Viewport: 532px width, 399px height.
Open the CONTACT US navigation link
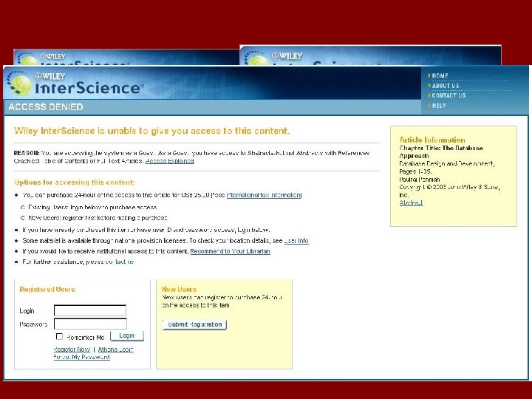click(449, 95)
